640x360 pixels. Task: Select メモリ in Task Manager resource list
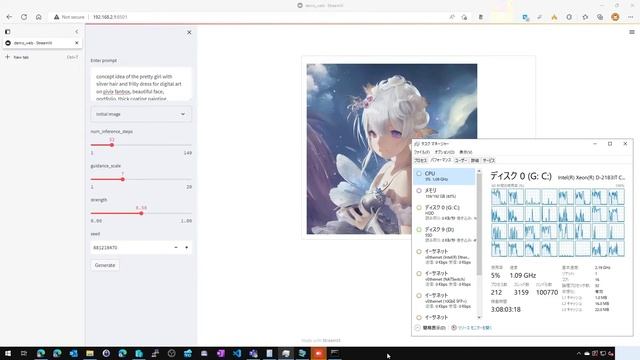(x=444, y=193)
